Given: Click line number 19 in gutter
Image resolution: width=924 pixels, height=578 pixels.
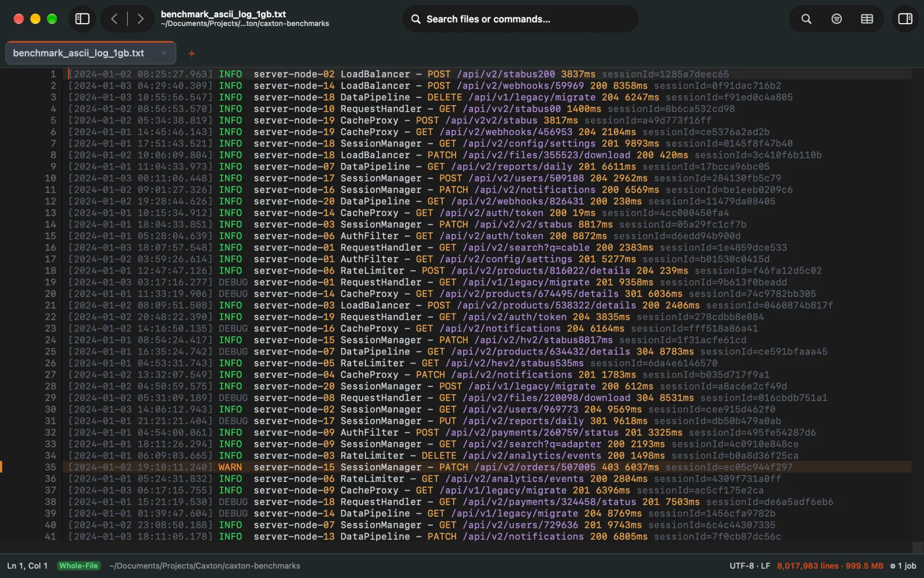Looking at the screenshot, I should pyautogui.click(x=51, y=282).
